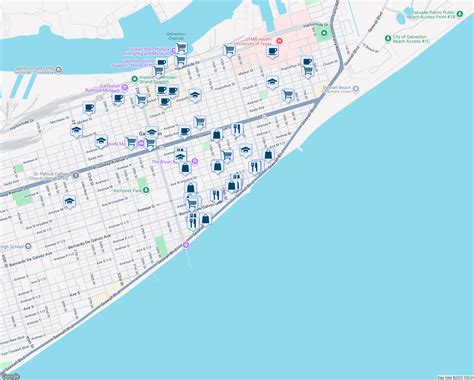Image resolution: width=474 pixels, height=380 pixels.
Task: Select shopping cart marker west of UTMB Health label
Action: pos(229,51)
